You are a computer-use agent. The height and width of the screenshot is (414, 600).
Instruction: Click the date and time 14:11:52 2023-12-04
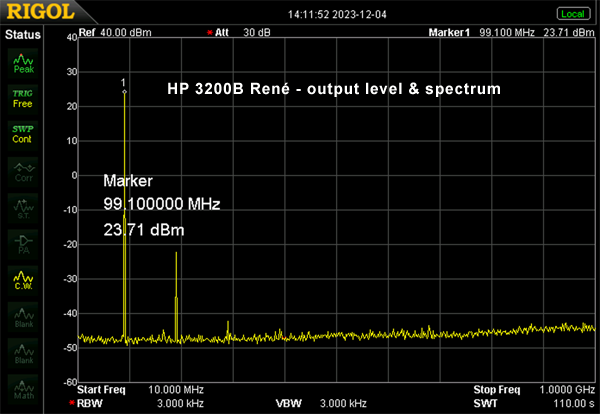337,15
